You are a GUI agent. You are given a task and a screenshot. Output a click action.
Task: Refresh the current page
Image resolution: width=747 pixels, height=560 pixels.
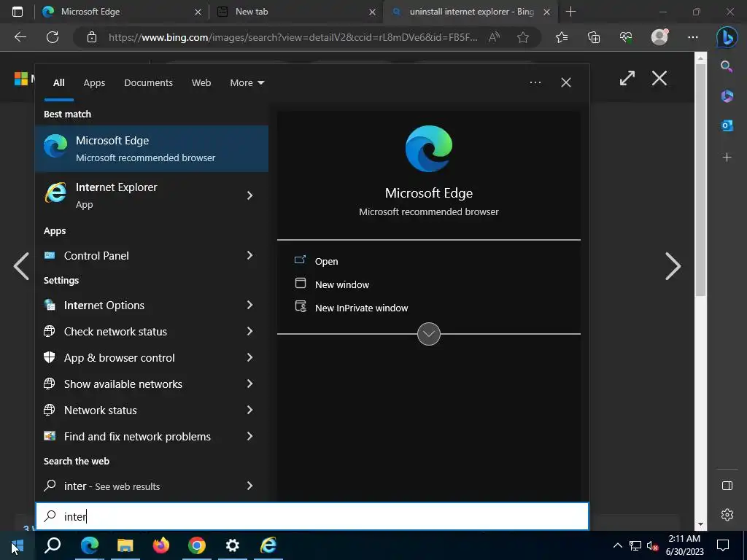click(x=53, y=37)
